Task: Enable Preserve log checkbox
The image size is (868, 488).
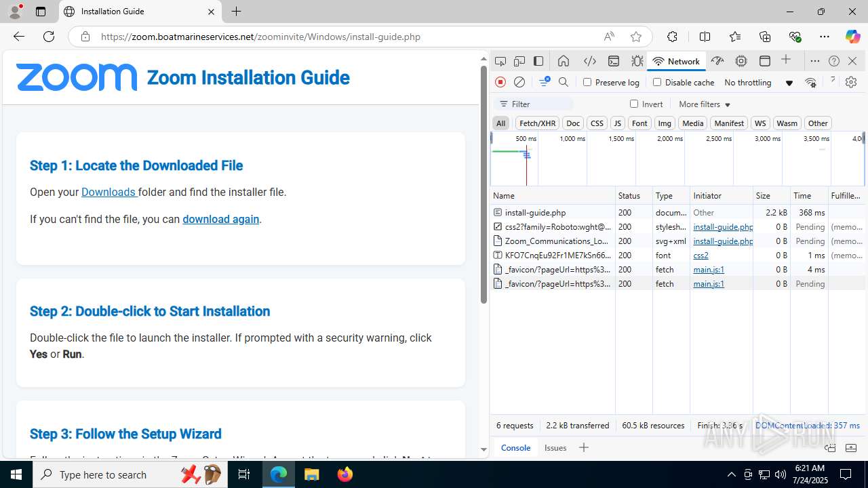Action: [587, 82]
